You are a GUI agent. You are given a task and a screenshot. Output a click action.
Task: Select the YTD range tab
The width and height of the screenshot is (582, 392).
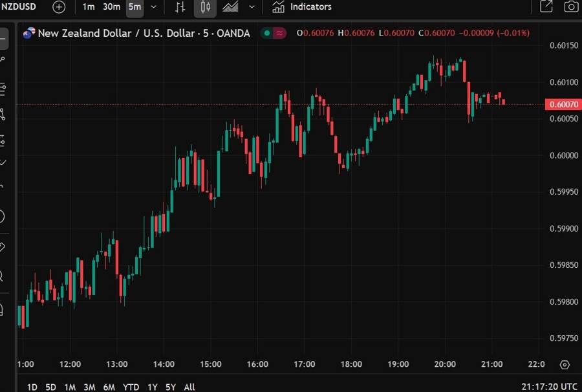[x=131, y=387]
